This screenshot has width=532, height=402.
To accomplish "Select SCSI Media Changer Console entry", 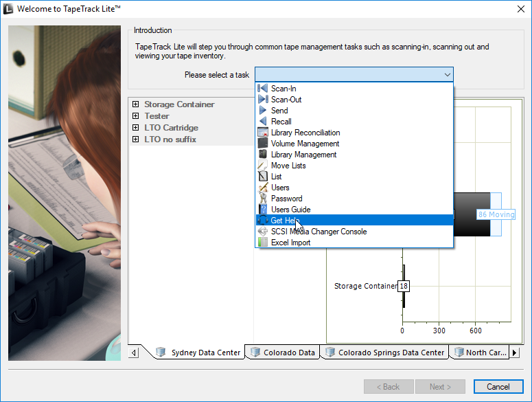I will pos(354,231).
